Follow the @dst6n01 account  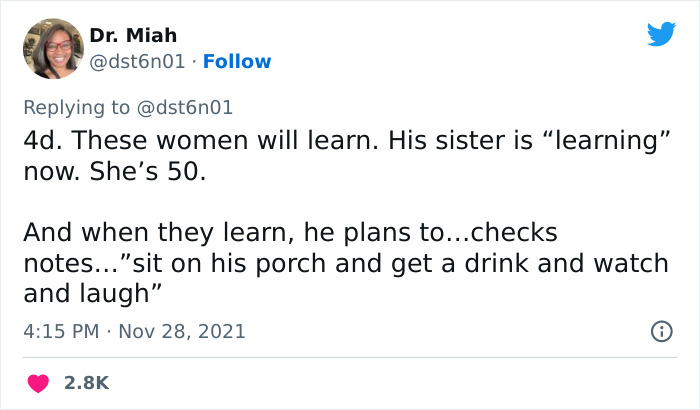tap(237, 62)
